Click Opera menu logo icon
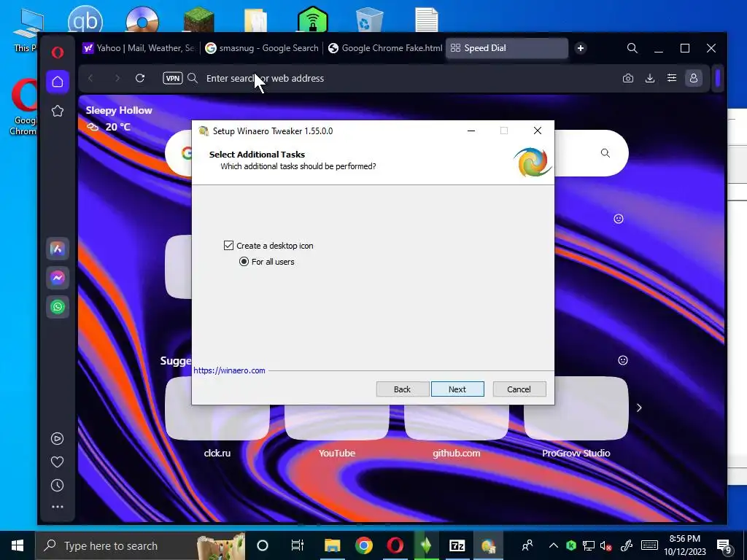747x560 pixels. [x=58, y=52]
